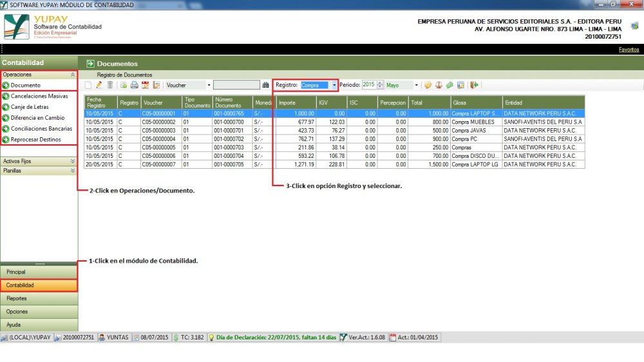Click the exit door icon in toolbar
Image resolution: width=644 pixels, height=362 pixels.
(x=475, y=85)
